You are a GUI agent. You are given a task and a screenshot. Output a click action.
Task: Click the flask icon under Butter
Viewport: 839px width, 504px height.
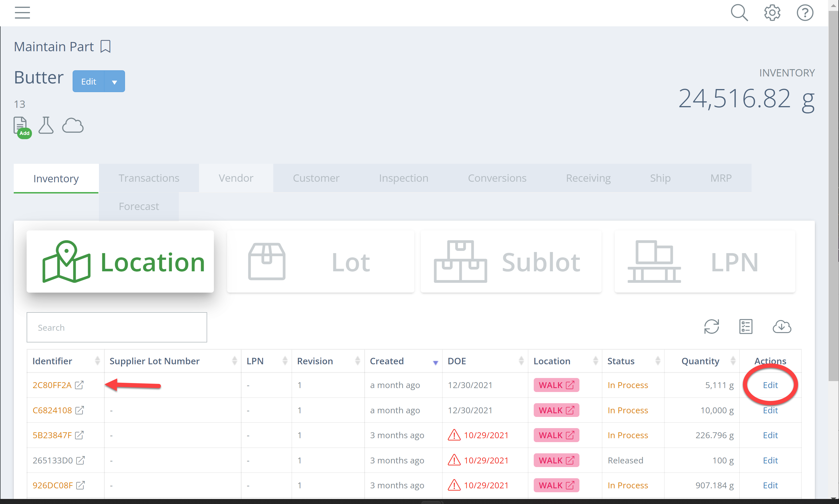click(46, 125)
